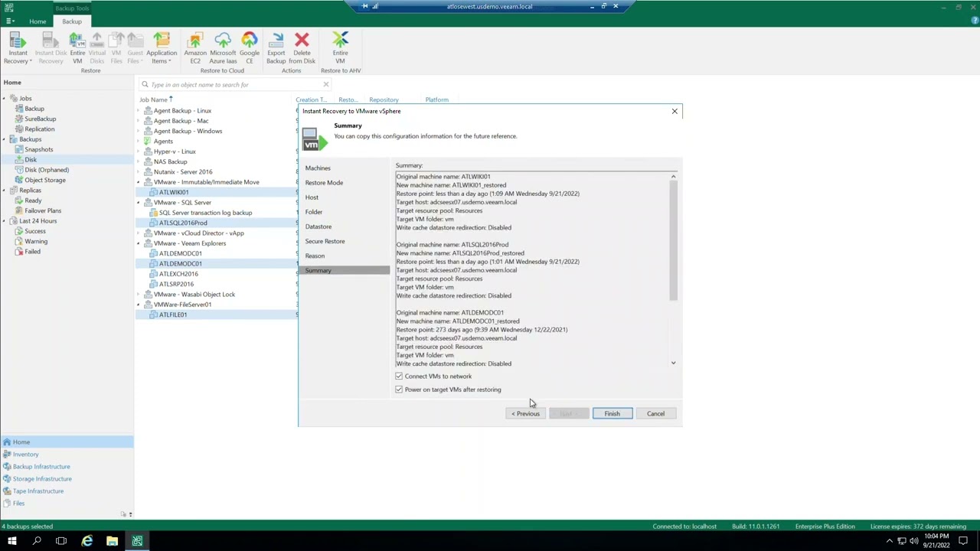This screenshot has width=980, height=551.
Task: Go to the Machines wizard step
Action: point(318,168)
